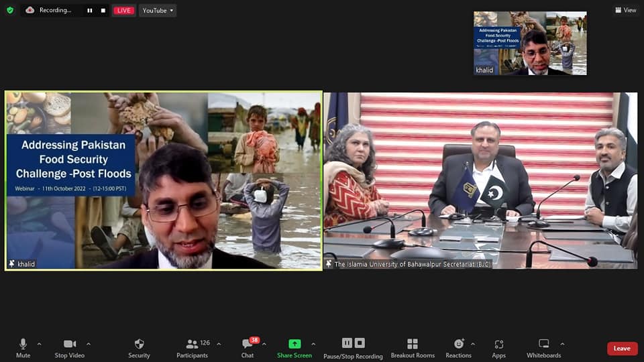This screenshot has height=362, width=644.
Task: Open the Security shield options
Action: tap(139, 347)
